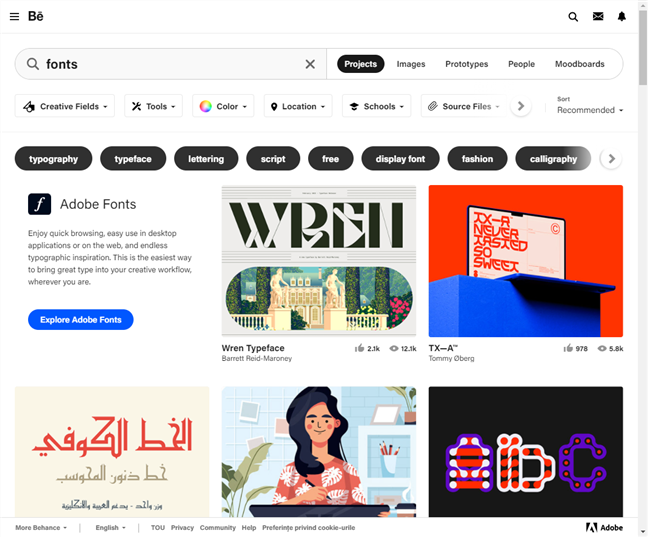Reveal more tags with the right chevron

[611, 159]
